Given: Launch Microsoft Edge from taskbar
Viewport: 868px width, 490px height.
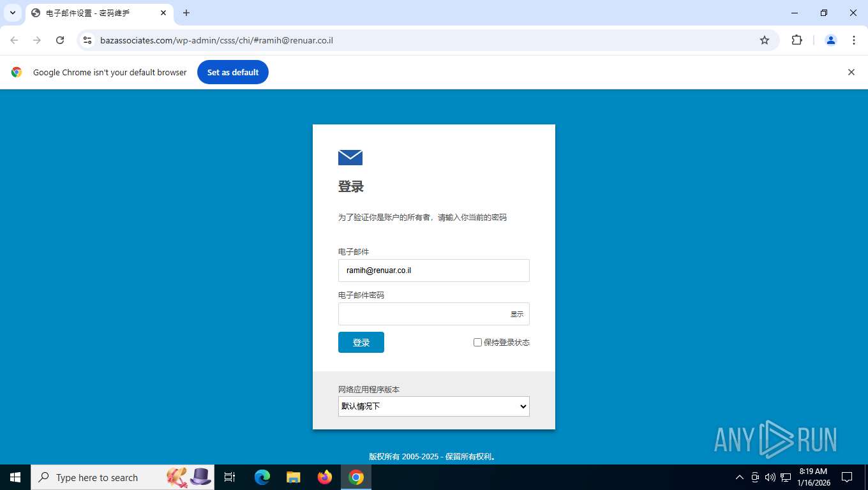Looking at the screenshot, I should [262, 477].
